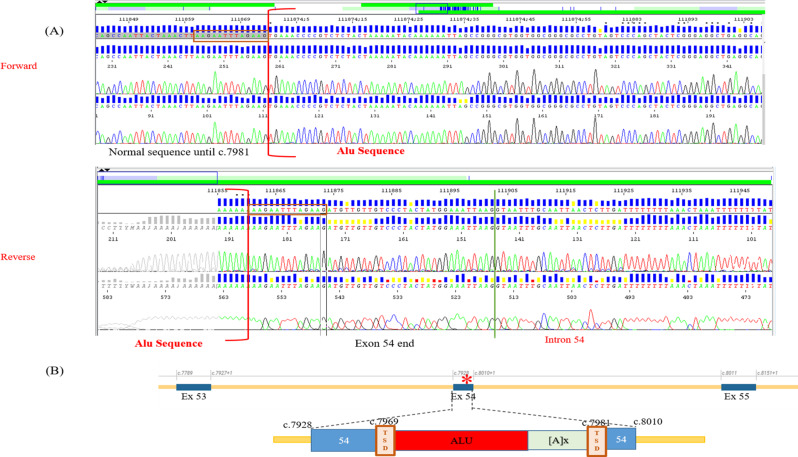The width and height of the screenshot is (798, 457).
Task: Click position '111945' on reverse ruler
Action: tap(739, 190)
